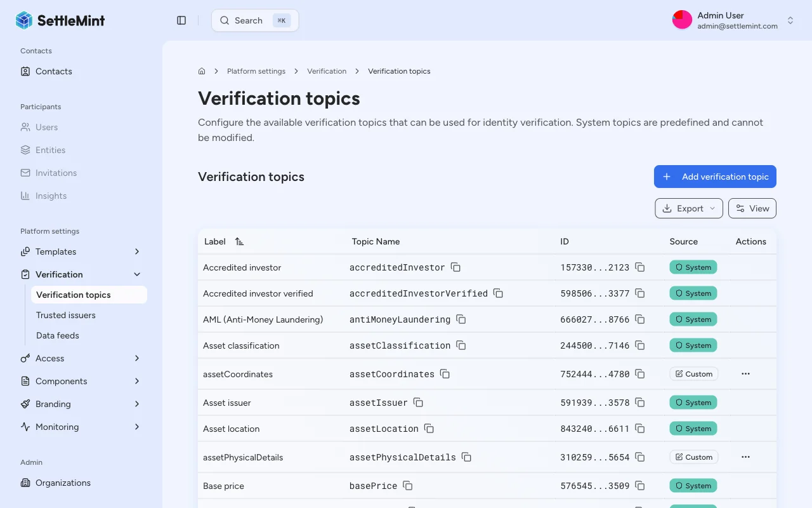The width and height of the screenshot is (812, 508).
Task: Click the Contacts address-book icon in the sidebar
Action: pos(24,71)
